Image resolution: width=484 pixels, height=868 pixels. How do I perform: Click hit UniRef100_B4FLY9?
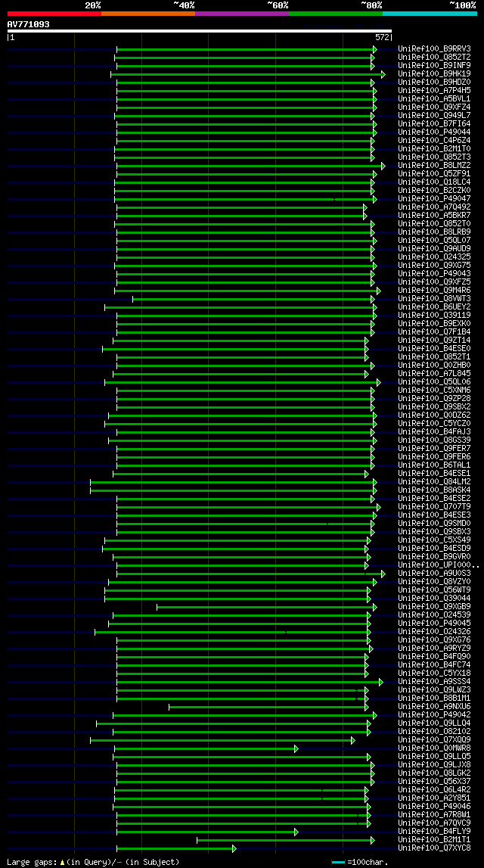click(x=434, y=832)
